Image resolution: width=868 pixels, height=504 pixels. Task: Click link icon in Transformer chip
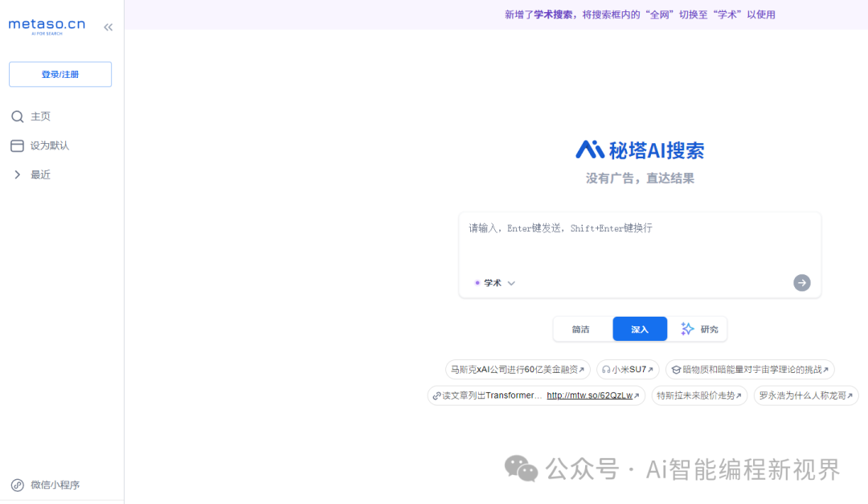(436, 395)
